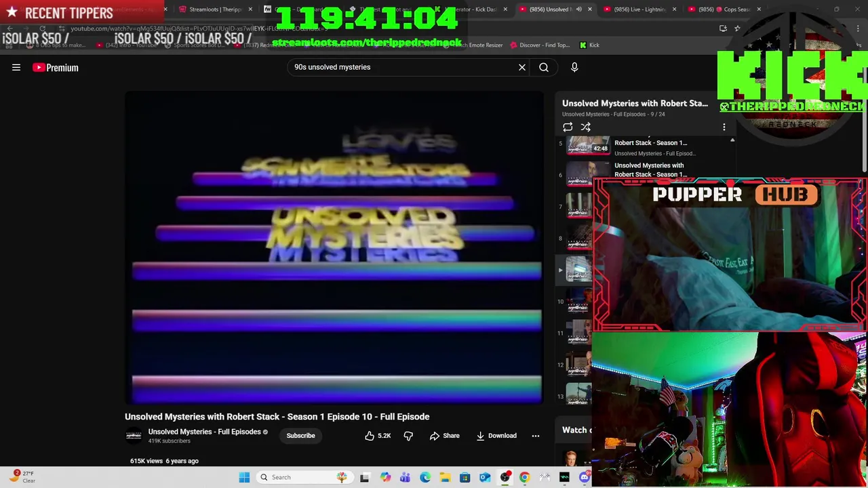Open Task View on the taskbar
Screen dimensions: 868x488
pyautogui.click(x=365, y=477)
